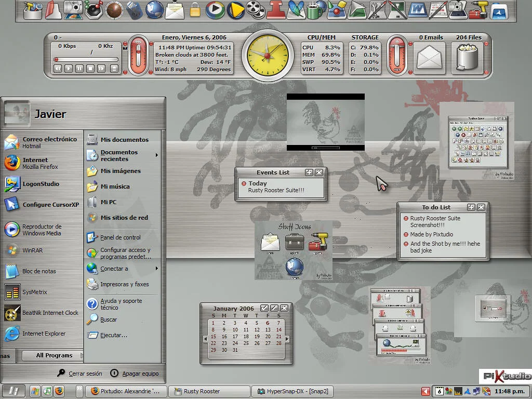Toggle the red Today bullet in Events List

[244, 183]
